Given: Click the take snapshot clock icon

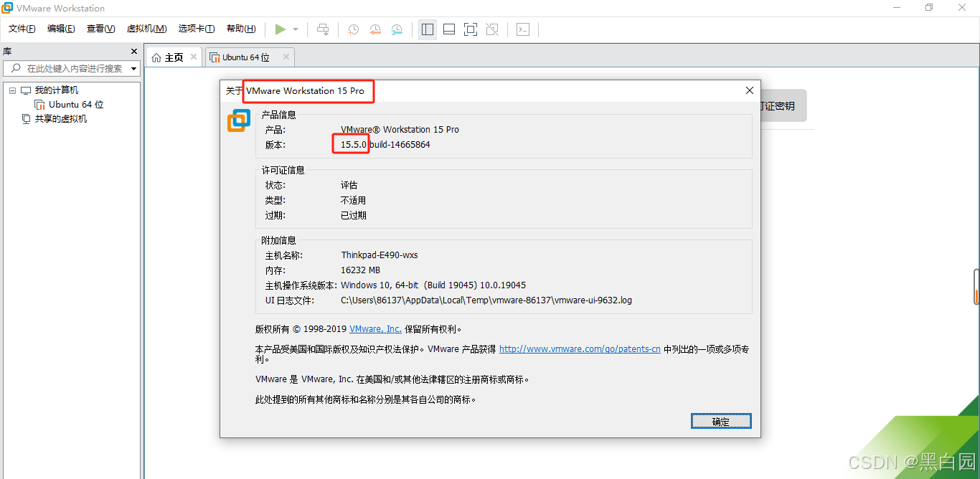Looking at the screenshot, I should (354, 29).
